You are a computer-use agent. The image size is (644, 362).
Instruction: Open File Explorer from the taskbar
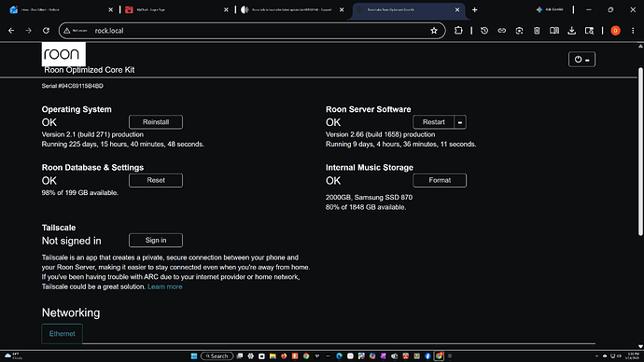[x=273, y=355]
